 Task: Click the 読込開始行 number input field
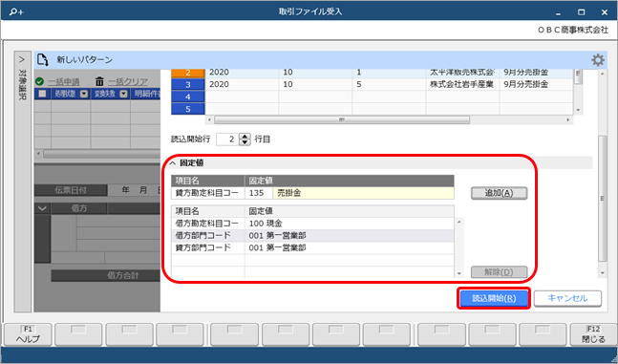[227, 139]
